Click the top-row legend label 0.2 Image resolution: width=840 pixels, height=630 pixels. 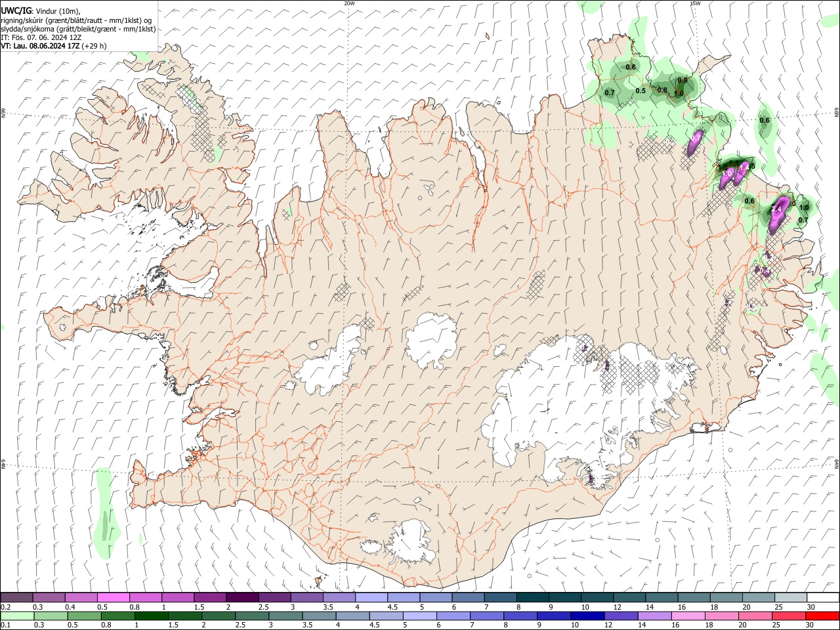(6, 607)
